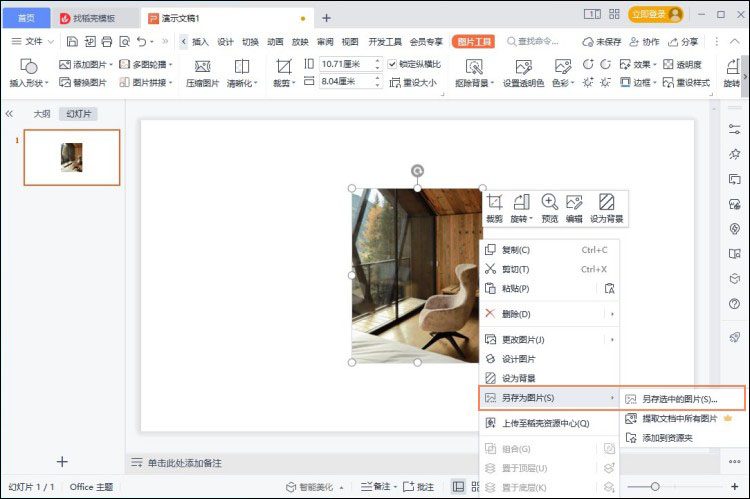This screenshot has width=750, height=499.
Task: Click the print icon in quick toolbar
Action: (x=107, y=42)
